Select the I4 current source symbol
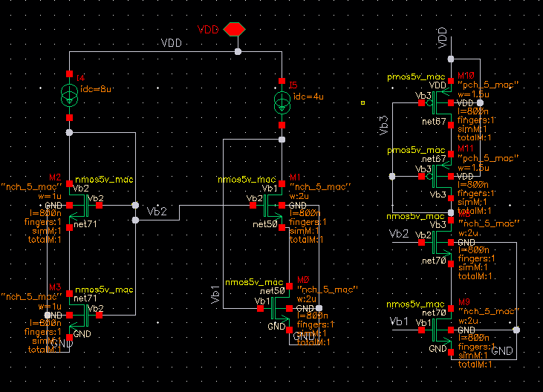This screenshot has width=543, height=392. (70, 95)
